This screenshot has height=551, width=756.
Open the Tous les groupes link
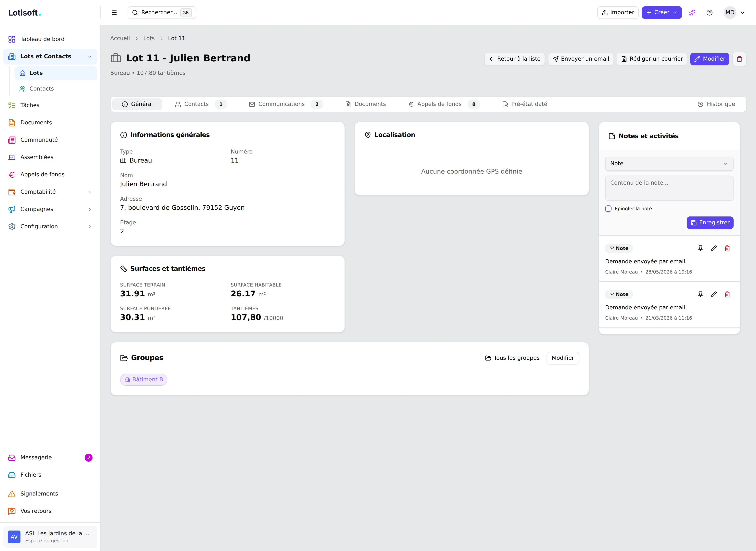[512, 358]
